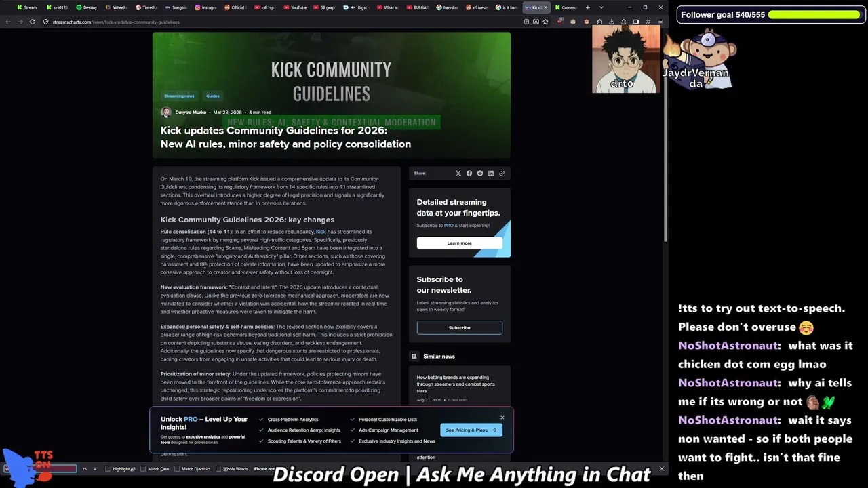
Task: Click the Guides tag
Action: 213,96
